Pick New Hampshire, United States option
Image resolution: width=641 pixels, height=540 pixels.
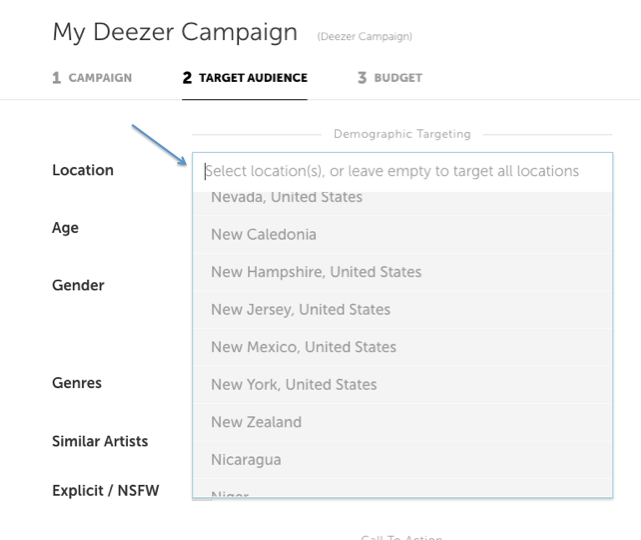coord(402,272)
